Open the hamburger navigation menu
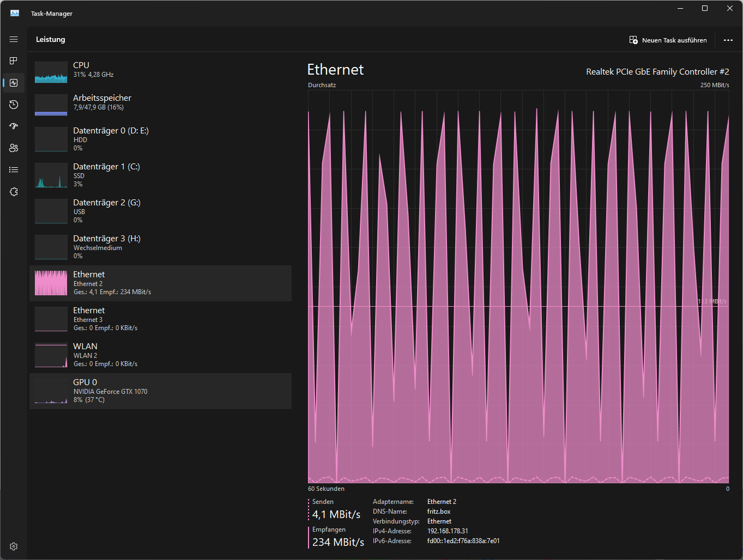Viewport: 743px width, 560px height. click(14, 39)
